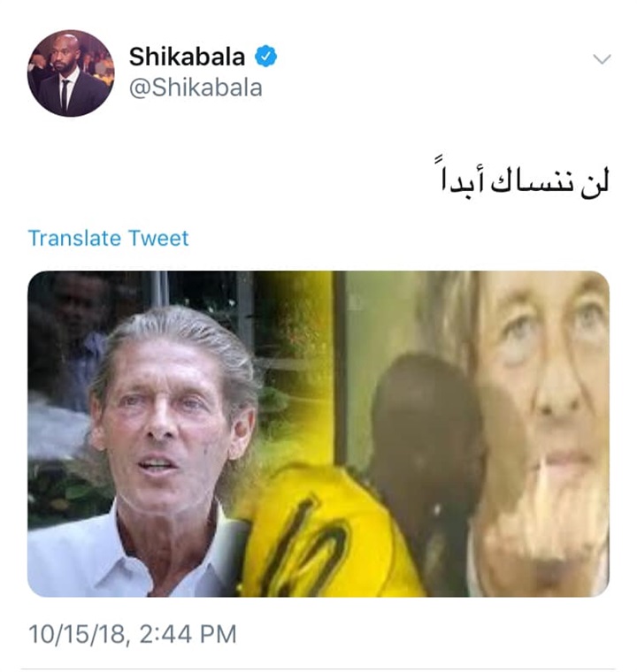Click the blue verified badge
This screenshot has height=672, width=637.
[266, 56]
